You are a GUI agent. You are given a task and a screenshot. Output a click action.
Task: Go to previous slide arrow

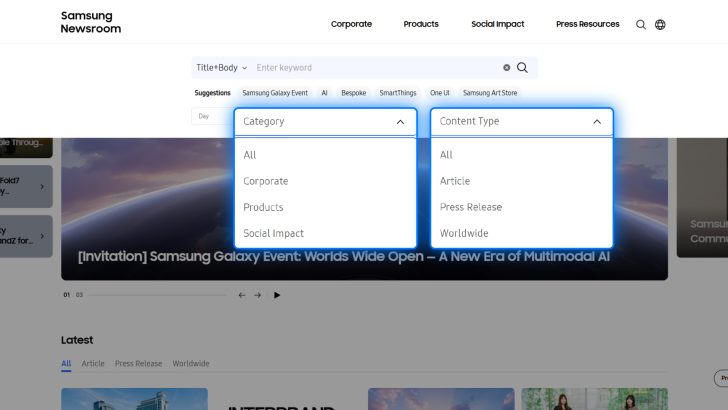[242, 295]
